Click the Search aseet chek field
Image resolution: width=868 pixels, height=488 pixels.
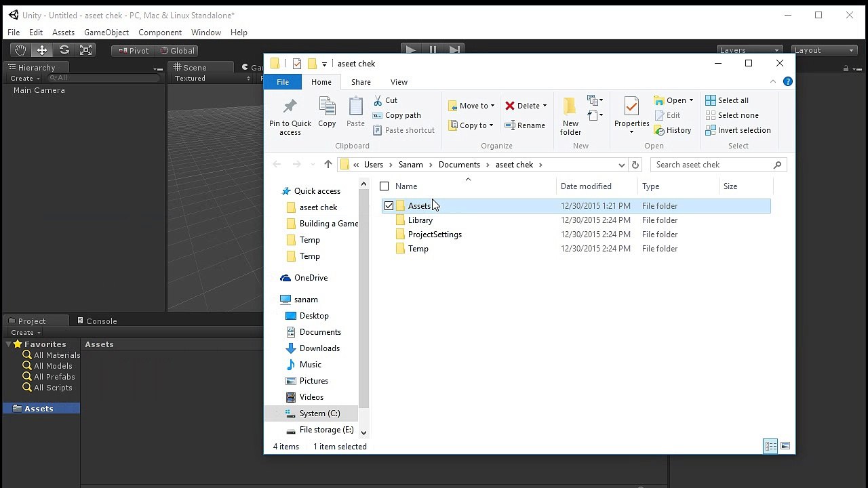pyautogui.click(x=712, y=165)
